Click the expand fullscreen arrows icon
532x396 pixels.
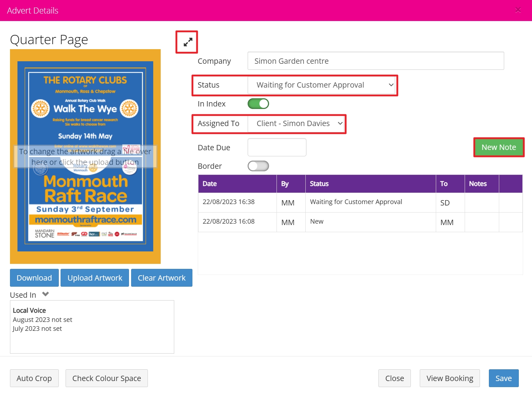(x=188, y=42)
